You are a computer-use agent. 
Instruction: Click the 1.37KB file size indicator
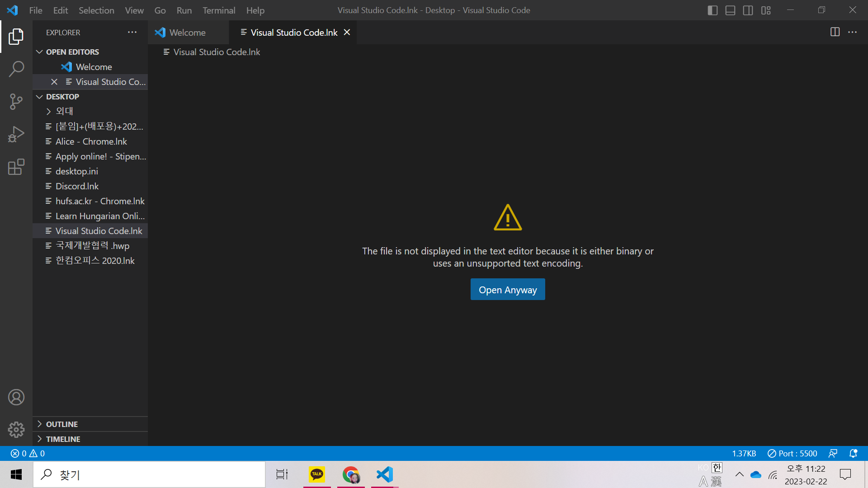(744, 453)
